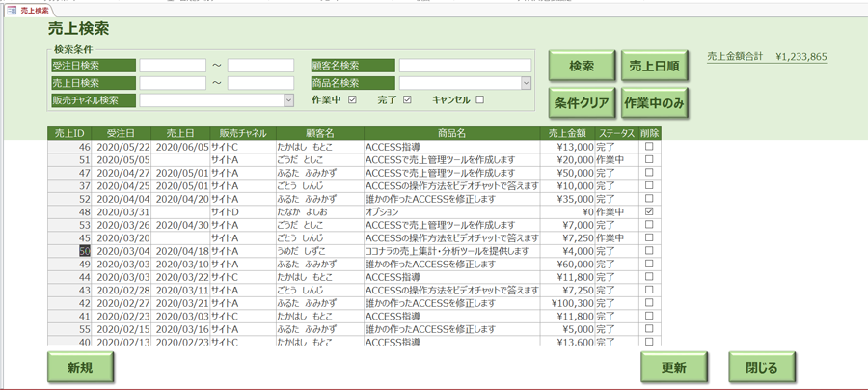The height and width of the screenshot is (390, 868).
Task: Uncheck the 完了 status checkbox
Action: coord(407,99)
